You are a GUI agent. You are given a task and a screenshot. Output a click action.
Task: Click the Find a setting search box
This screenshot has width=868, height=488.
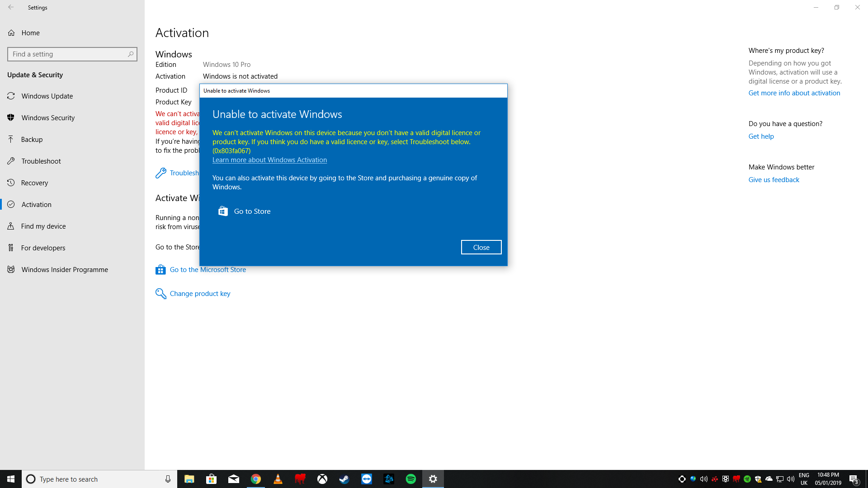pos(72,54)
